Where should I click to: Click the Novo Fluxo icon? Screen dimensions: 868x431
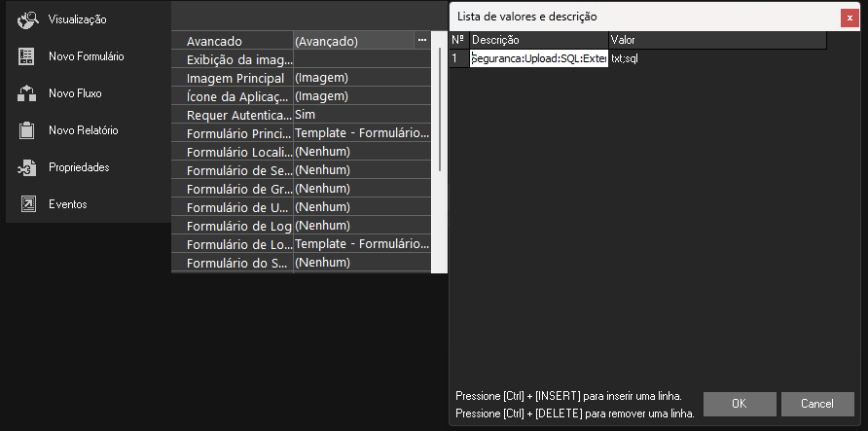pyautogui.click(x=27, y=93)
